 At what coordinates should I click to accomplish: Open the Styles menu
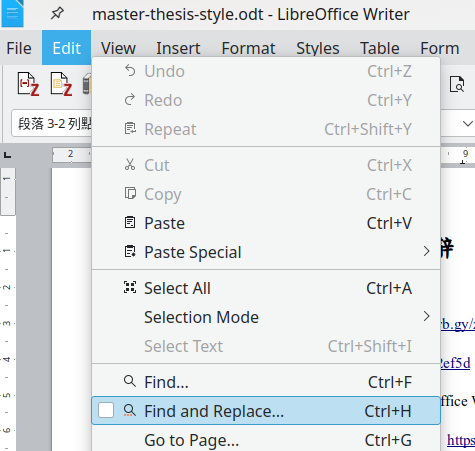(318, 48)
